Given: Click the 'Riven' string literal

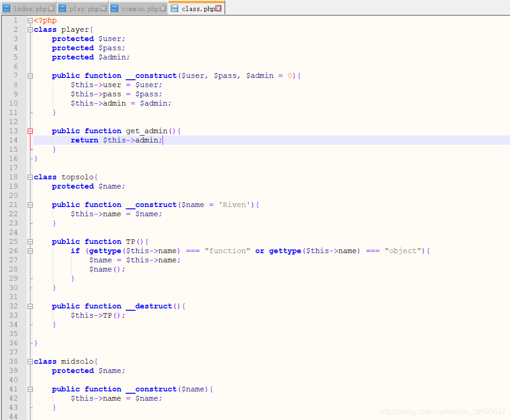Looking at the screenshot, I should pos(234,205).
